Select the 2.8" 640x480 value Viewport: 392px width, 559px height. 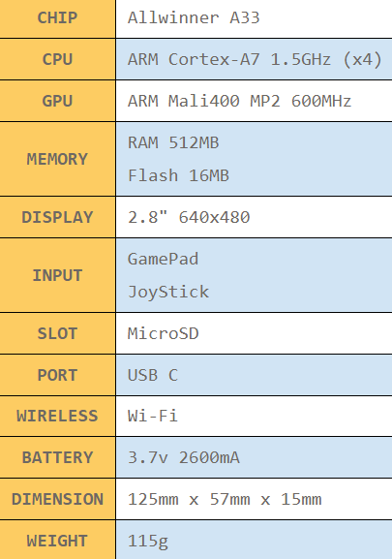click(x=189, y=217)
